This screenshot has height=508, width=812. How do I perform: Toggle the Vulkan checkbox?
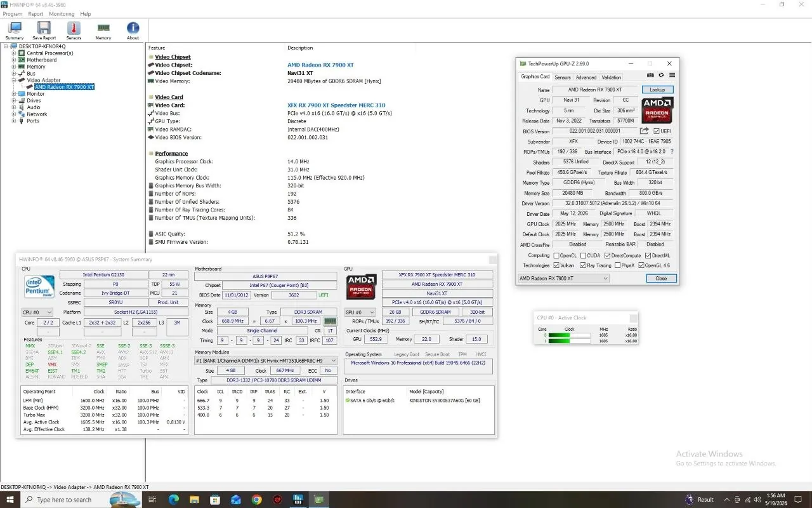pyautogui.click(x=557, y=265)
